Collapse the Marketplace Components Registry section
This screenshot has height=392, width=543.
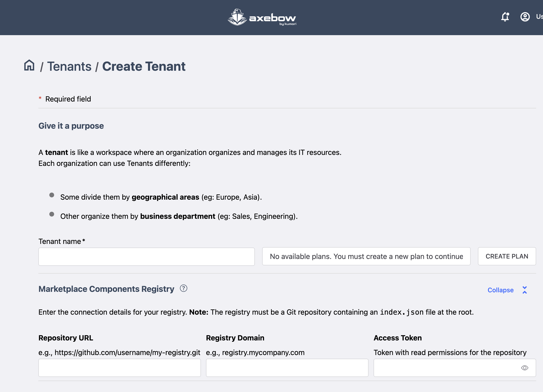point(500,290)
